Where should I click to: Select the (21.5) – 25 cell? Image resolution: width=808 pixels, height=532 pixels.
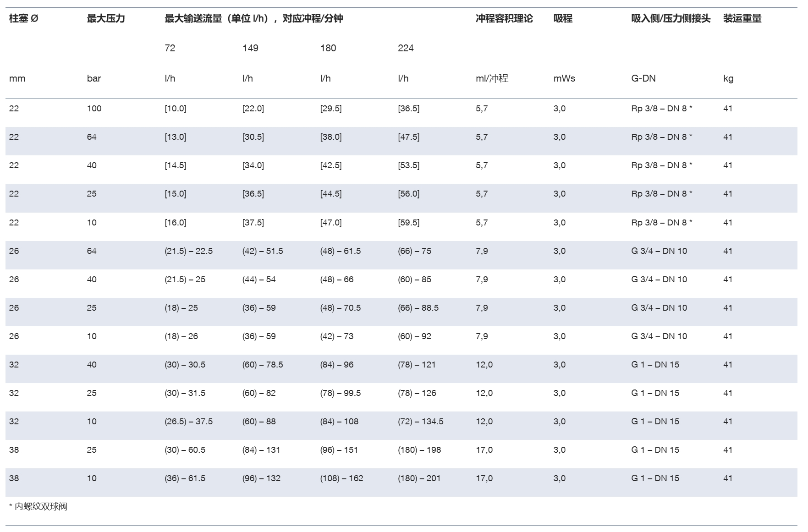click(x=185, y=280)
